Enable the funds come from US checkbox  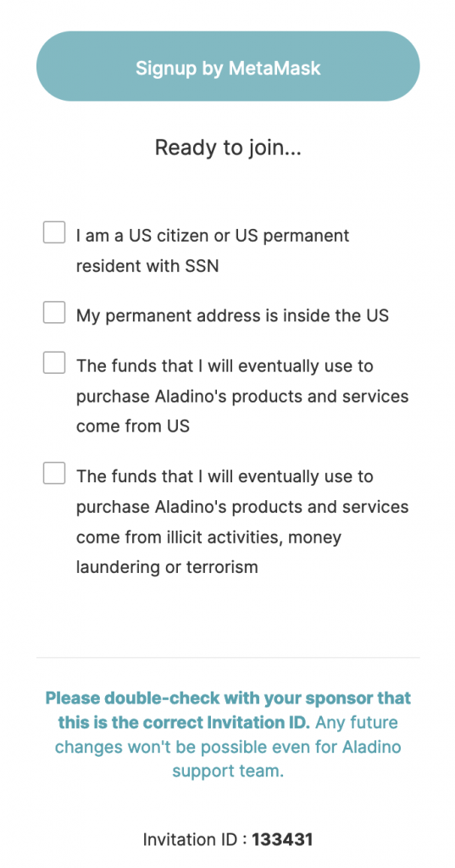tap(54, 363)
